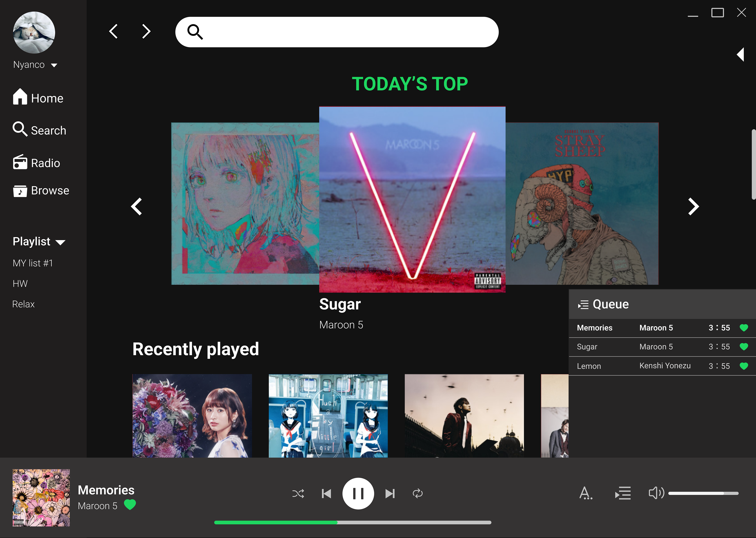Image resolution: width=756 pixels, height=538 pixels.
Task: Open Nyanco profile avatar picture
Action: (34, 33)
